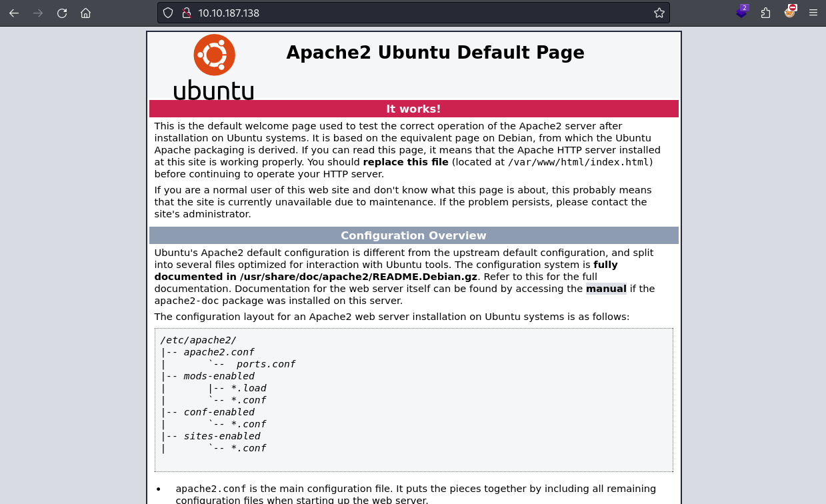Open the tracking protection shield panel
Screen dimensions: 826x504
[168, 13]
